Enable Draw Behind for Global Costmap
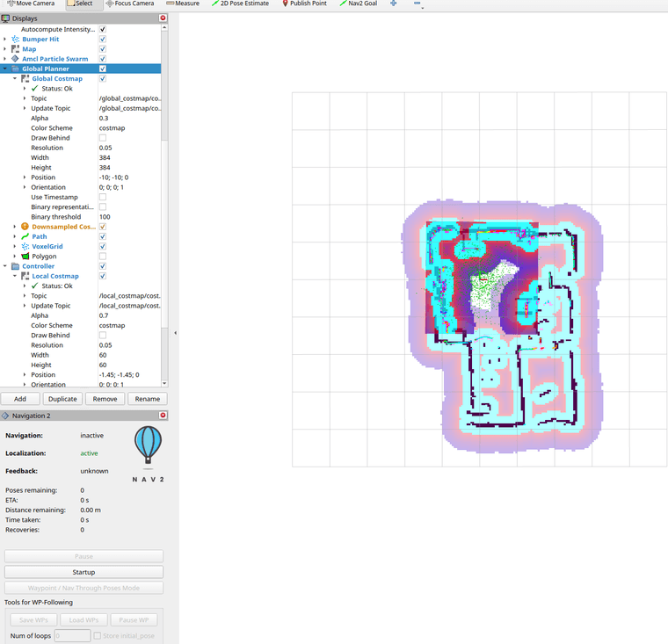The width and height of the screenshot is (668, 644). tap(103, 138)
